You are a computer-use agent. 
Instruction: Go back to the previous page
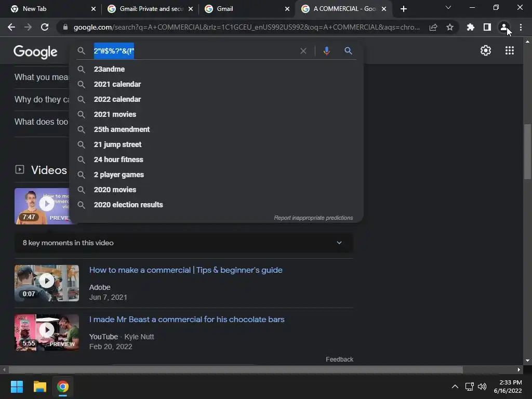tap(11, 27)
